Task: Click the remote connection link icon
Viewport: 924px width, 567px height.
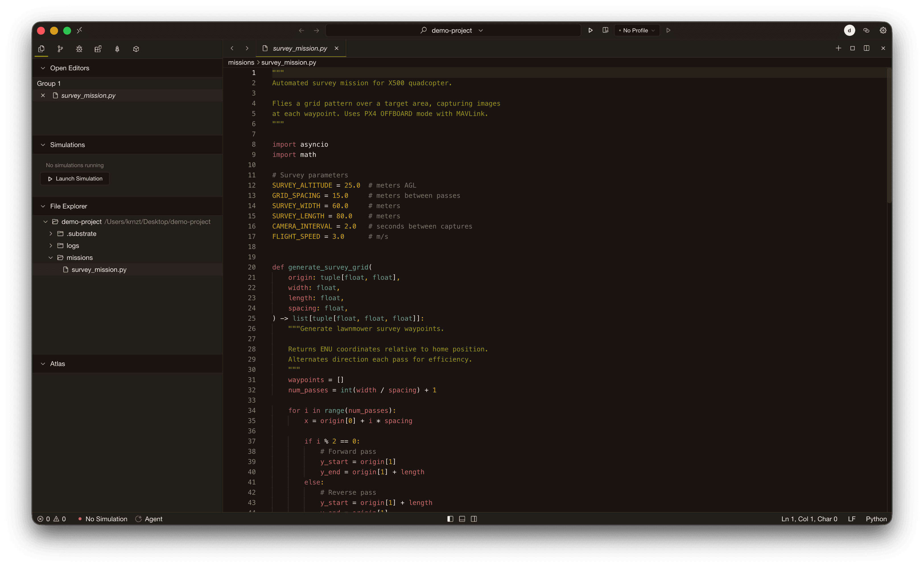Action: 866,30
